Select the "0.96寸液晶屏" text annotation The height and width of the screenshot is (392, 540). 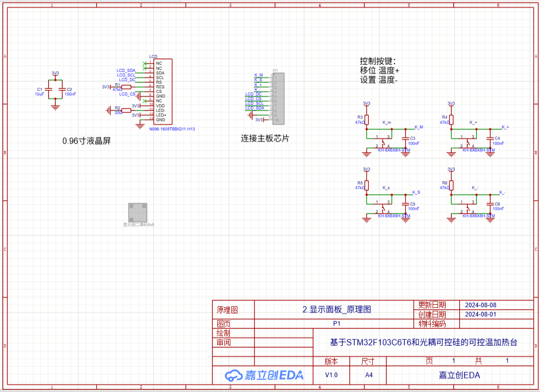(x=86, y=141)
